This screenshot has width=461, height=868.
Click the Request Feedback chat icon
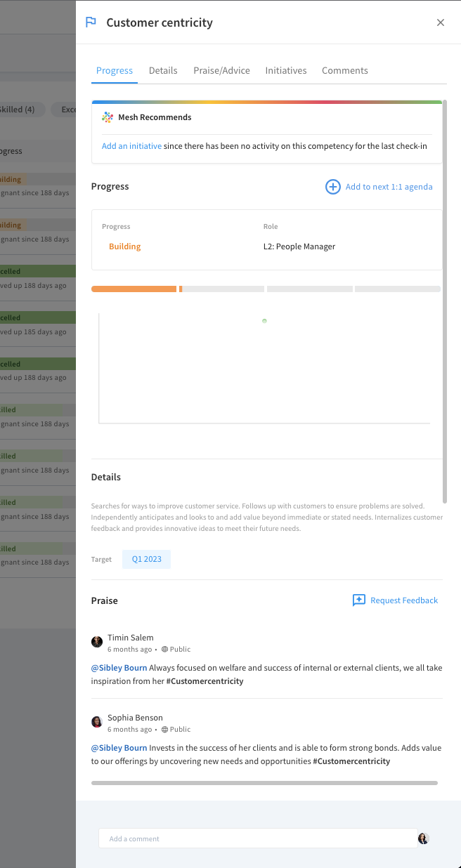(x=359, y=600)
